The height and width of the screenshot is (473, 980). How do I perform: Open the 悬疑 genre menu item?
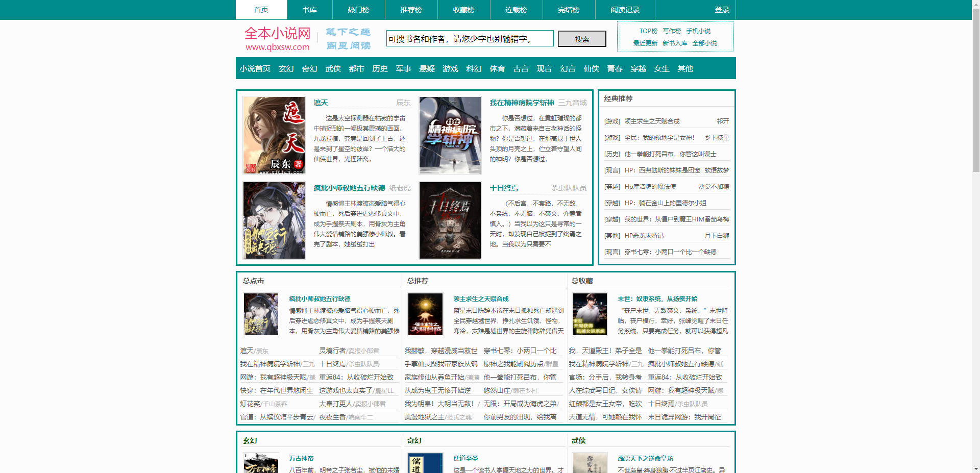tap(427, 69)
